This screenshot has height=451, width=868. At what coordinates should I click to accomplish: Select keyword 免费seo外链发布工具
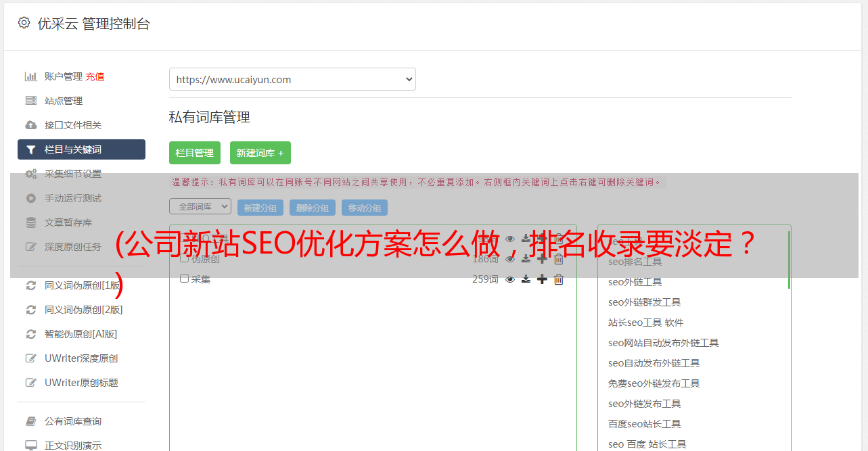point(654,383)
